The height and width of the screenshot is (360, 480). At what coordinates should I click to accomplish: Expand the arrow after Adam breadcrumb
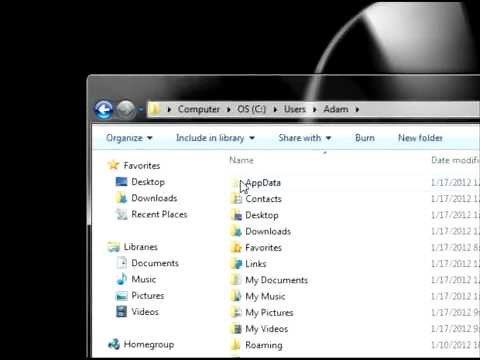click(357, 110)
